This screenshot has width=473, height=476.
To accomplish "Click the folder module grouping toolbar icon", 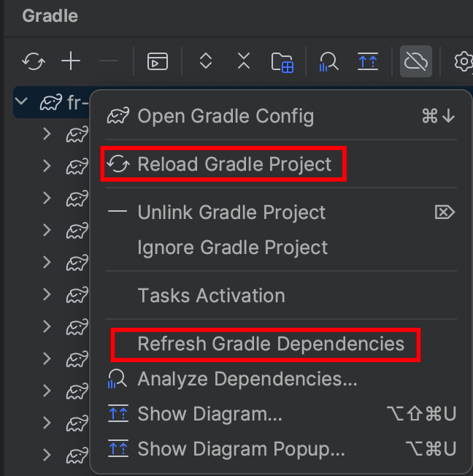I will [282, 62].
